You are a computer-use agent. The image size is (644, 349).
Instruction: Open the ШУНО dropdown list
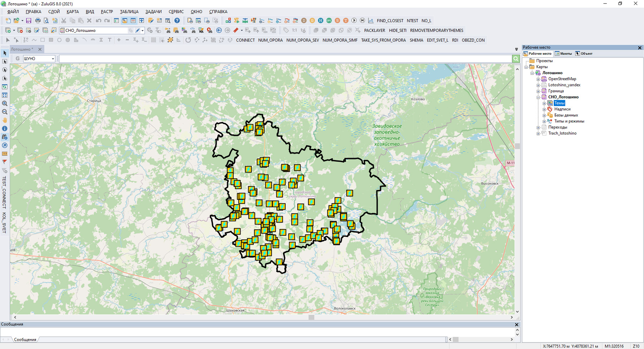coord(53,59)
